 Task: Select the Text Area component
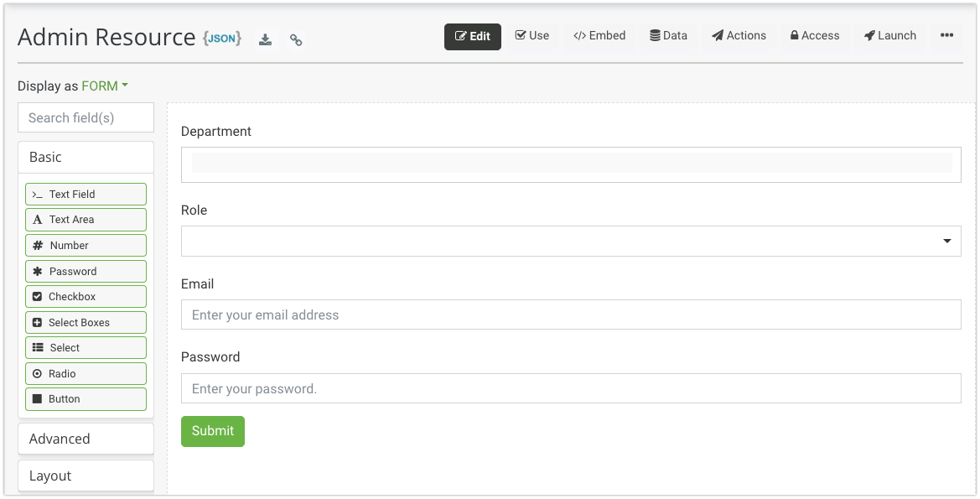[86, 220]
